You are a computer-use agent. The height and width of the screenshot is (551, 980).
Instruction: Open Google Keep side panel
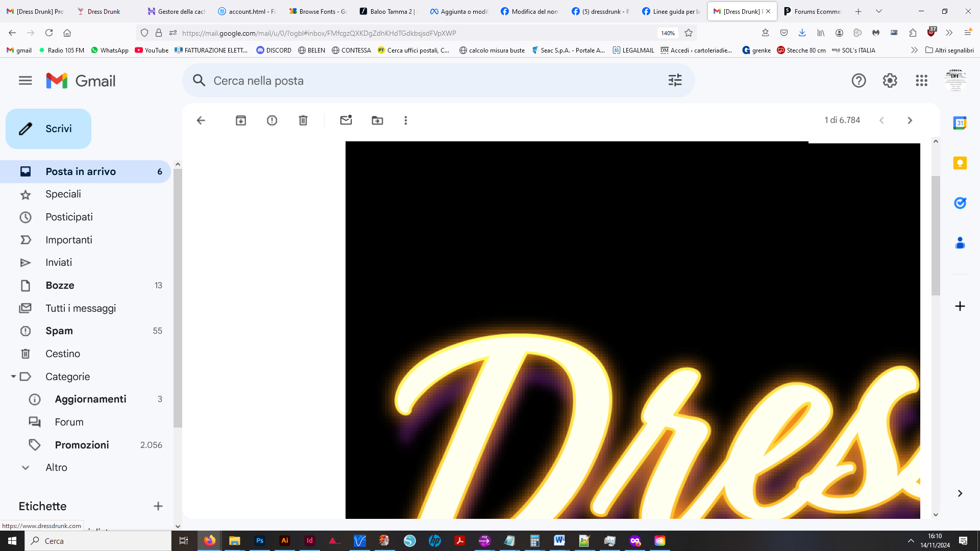coord(960,163)
